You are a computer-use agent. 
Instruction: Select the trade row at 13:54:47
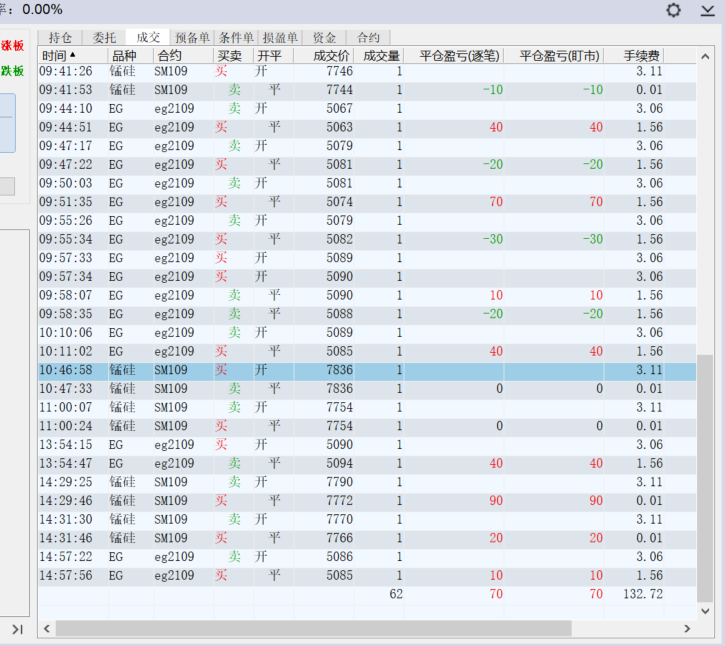(x=367, y=463)
